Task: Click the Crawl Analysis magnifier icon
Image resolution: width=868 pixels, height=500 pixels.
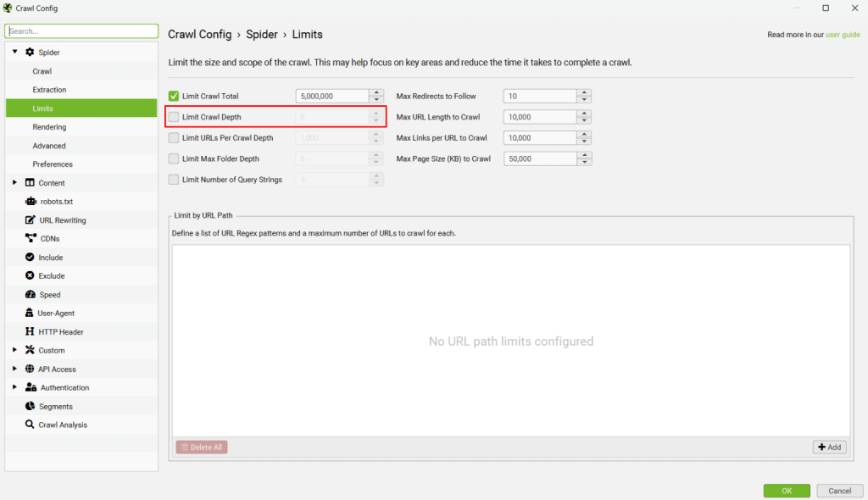Action: click(30, 425)
